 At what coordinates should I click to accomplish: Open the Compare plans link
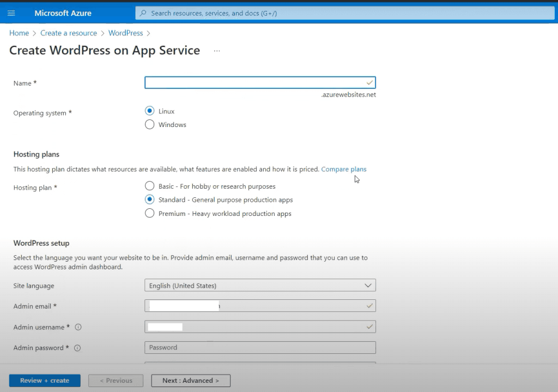(x=344, y=169)
